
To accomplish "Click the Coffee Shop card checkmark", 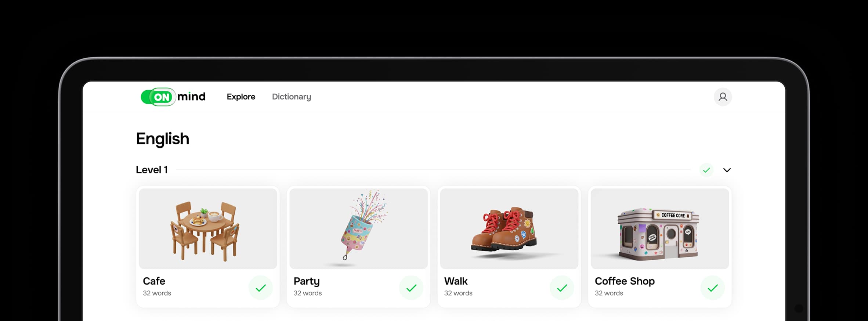I will (712, 288).
